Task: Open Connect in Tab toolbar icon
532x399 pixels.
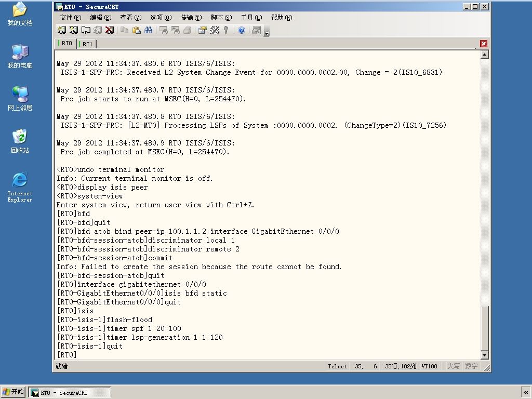Action: point(86,30)
